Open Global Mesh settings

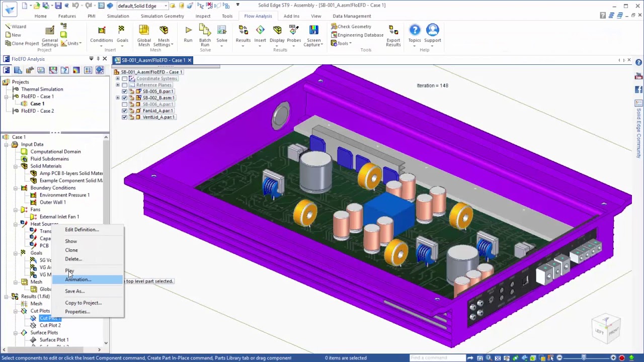(144, 36)
